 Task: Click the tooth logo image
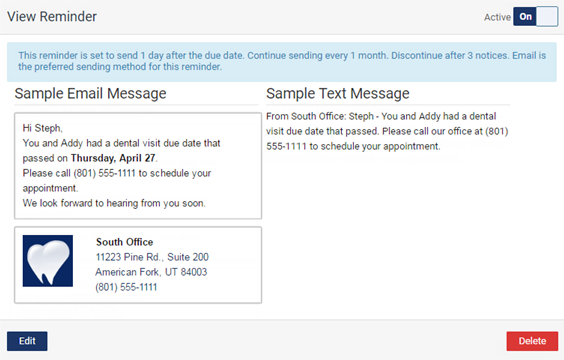(x=47, y=261)
